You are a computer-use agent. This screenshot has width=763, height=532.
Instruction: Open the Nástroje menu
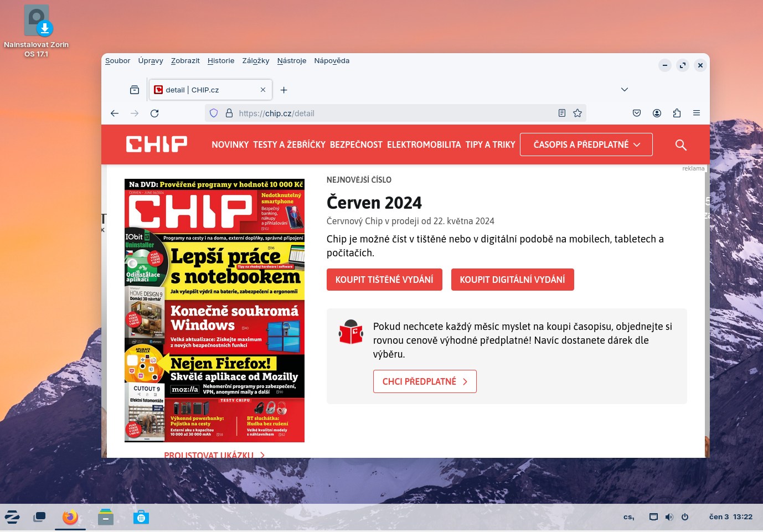pos(292,61)
